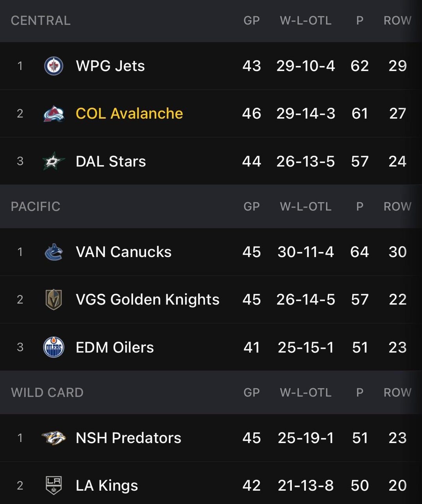Select the EDM Oilers team name
This screenshot has width=422, height=504.
coord(114,347)
